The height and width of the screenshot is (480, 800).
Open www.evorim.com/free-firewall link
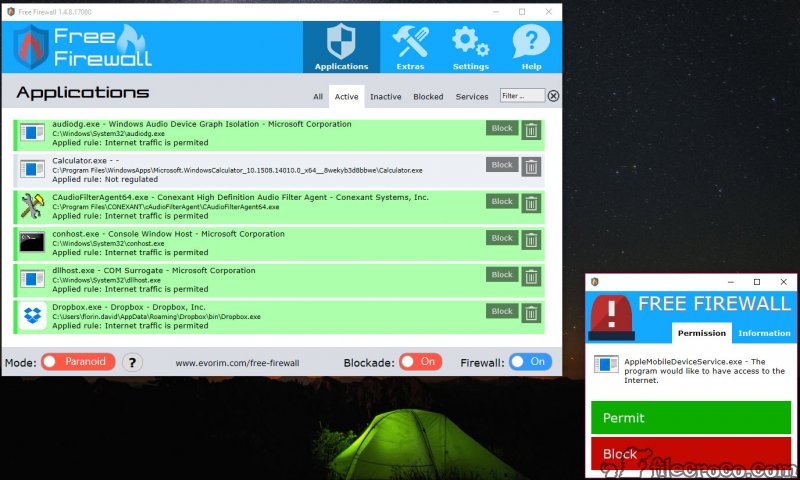pyautogui.click(x=237, y=363)
